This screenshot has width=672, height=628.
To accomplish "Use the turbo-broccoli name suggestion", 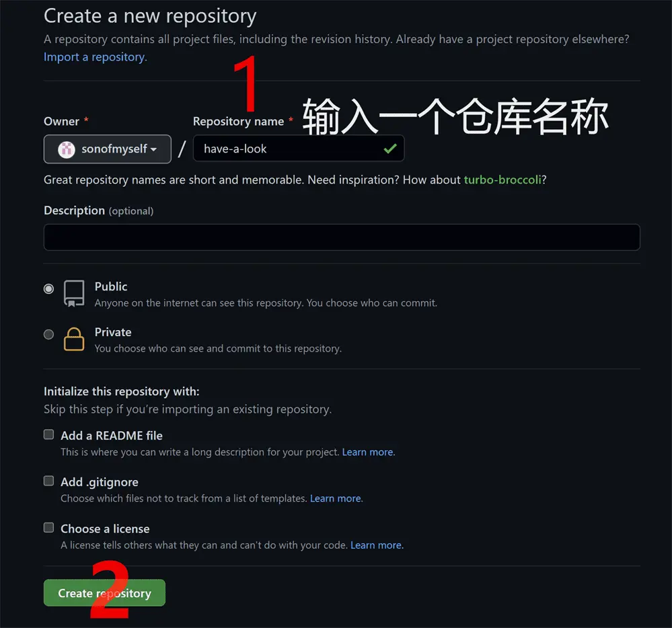I will [502, 180].
